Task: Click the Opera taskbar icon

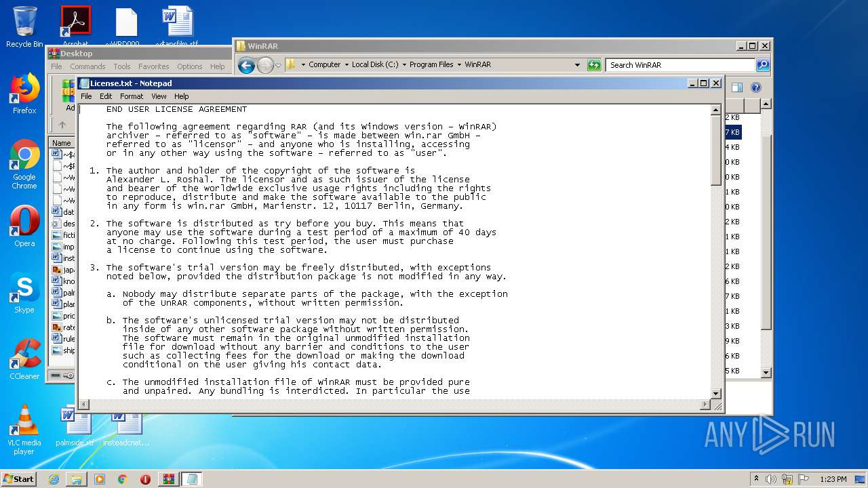Action: (x=145, y=479)
